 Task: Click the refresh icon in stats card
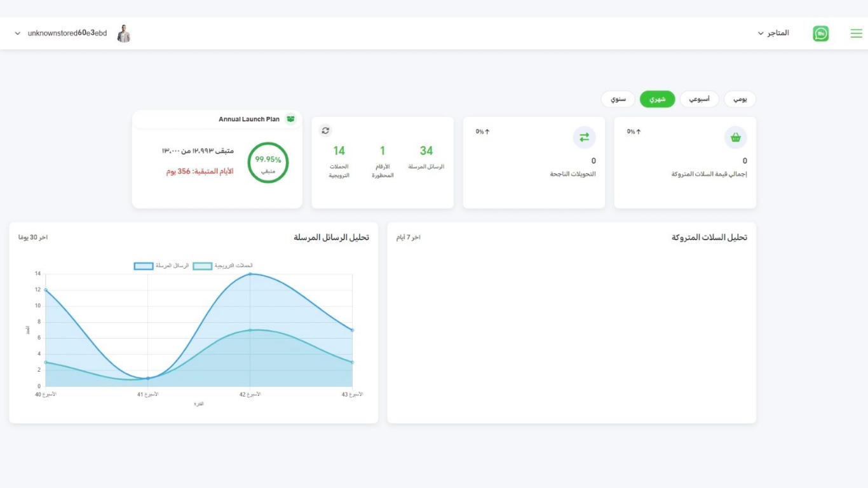[x=325, y=130]
